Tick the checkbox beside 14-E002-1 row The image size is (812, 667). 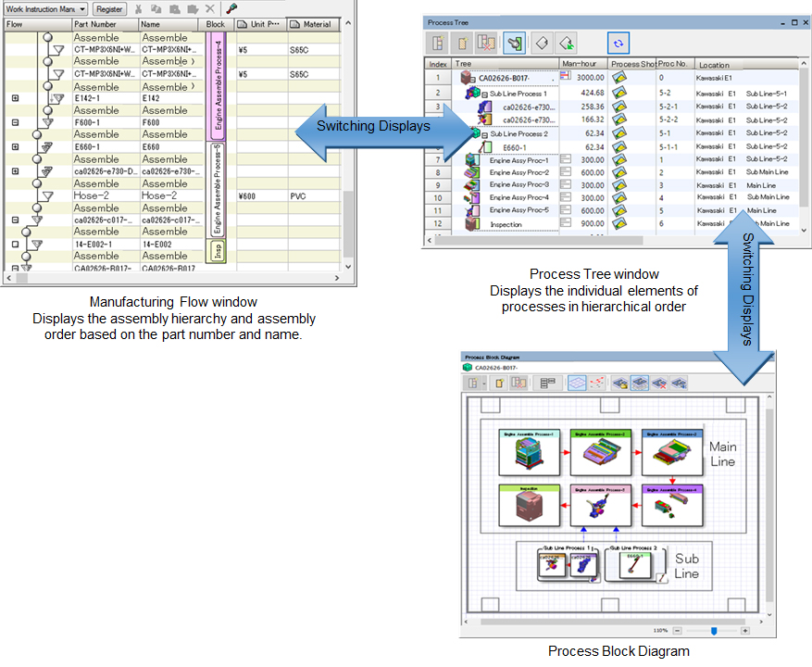tap(15, 245)
